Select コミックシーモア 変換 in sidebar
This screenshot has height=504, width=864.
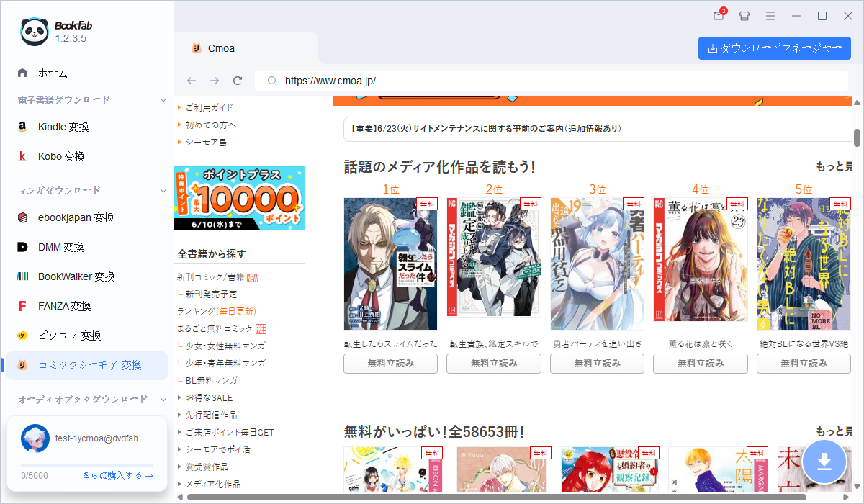point(87,365)
